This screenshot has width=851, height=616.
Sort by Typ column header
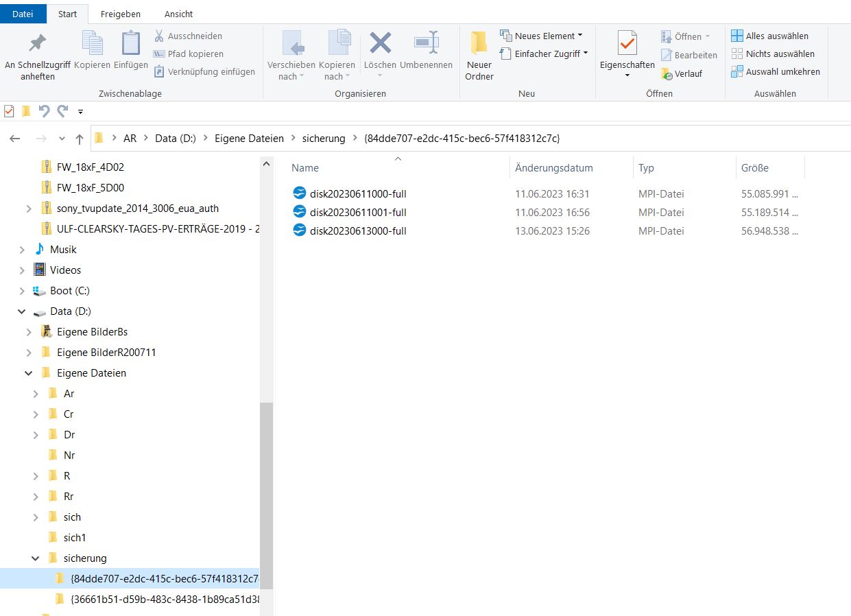646,167
